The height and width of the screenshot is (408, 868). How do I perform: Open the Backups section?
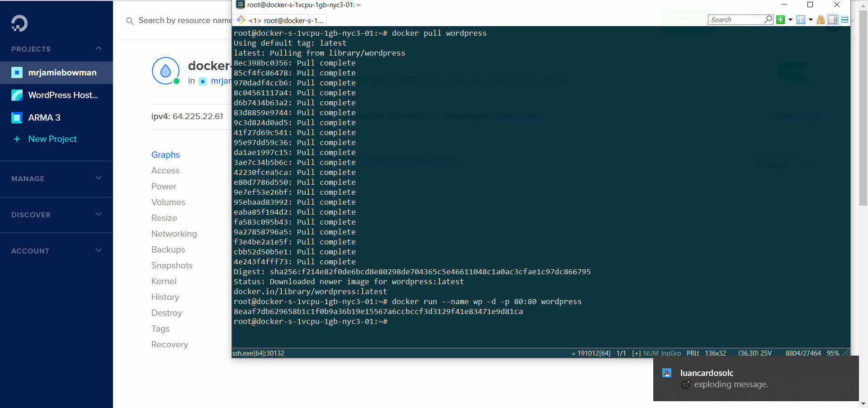pos(168,249)
